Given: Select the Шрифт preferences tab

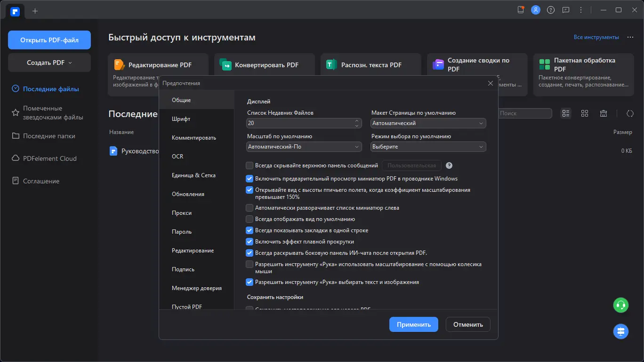Looking at the screenshot, I should (x=181, y=119).
